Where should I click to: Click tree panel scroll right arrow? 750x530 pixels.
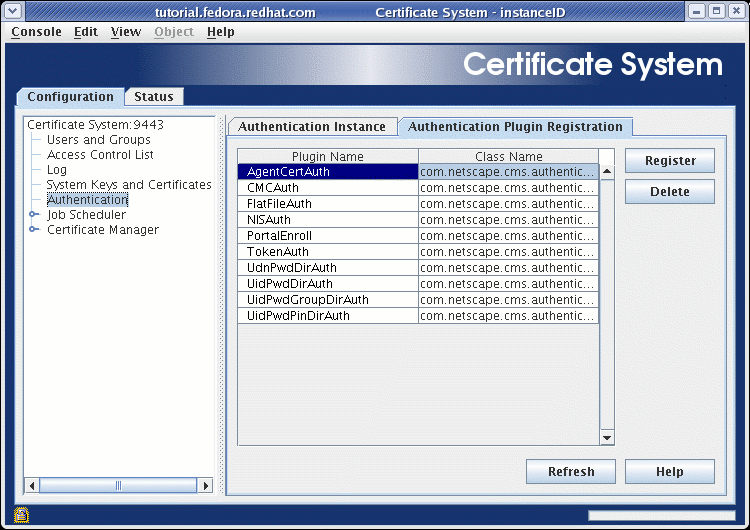click(206, 486)
